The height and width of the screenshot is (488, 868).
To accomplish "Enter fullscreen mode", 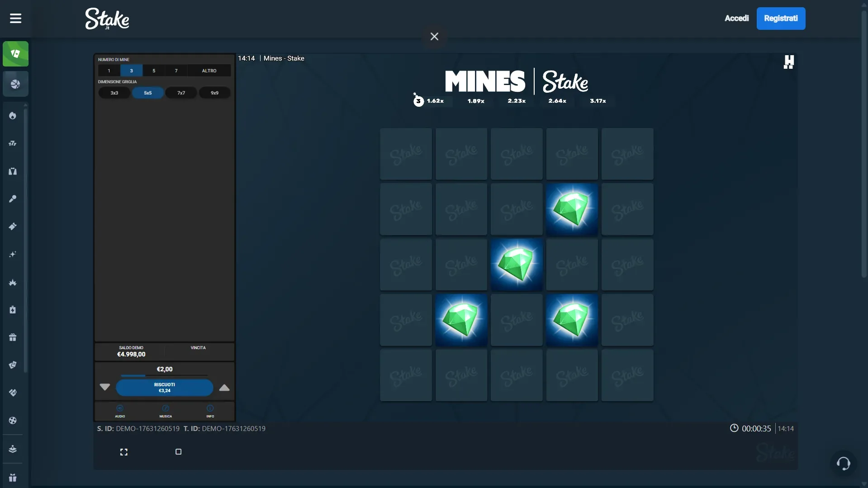I will pyautogui.click(x=124, y=451).
